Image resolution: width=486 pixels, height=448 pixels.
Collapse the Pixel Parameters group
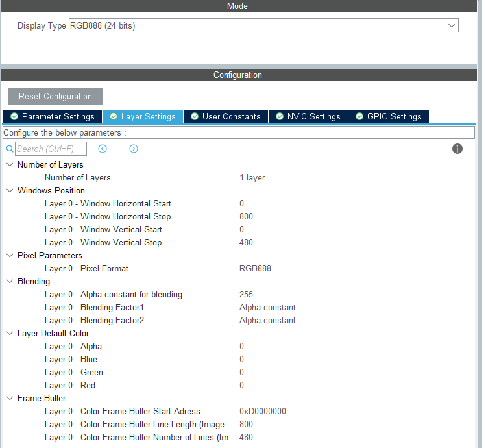pos(10,255)
